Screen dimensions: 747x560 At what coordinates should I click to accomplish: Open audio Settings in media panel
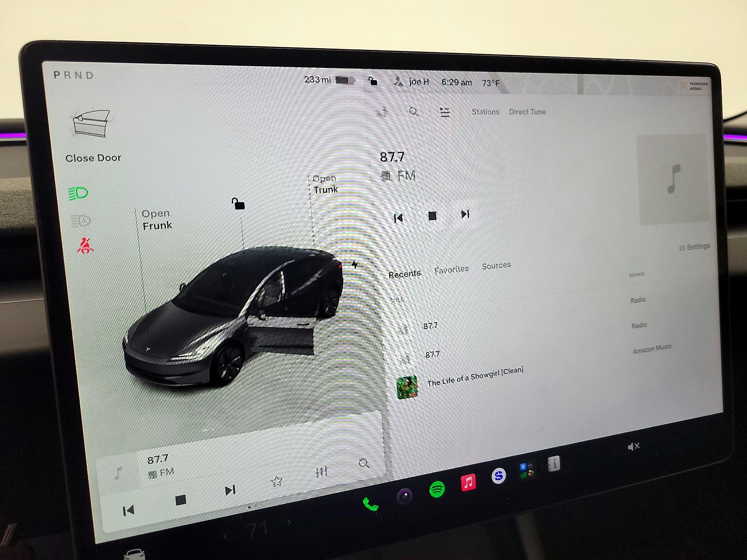pos(694,247)
